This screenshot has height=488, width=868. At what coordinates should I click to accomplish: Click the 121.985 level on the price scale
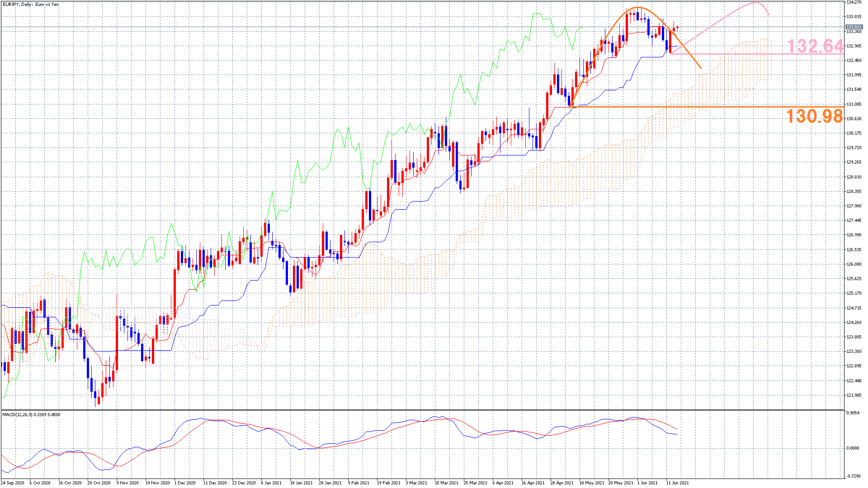coord(854,395)
